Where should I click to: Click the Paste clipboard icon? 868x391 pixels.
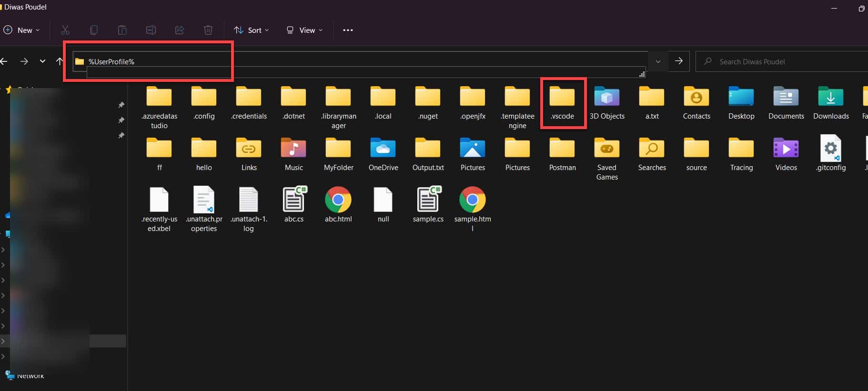pos(122,30)
